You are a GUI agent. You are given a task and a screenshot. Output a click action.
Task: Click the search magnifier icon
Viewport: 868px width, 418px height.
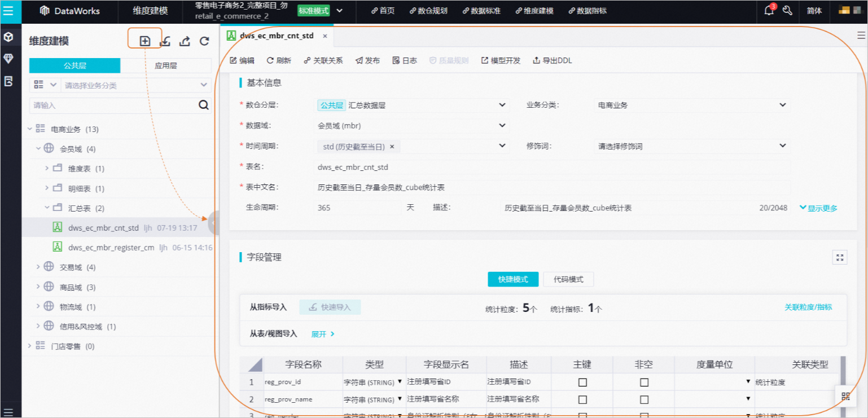pos(204,105)
